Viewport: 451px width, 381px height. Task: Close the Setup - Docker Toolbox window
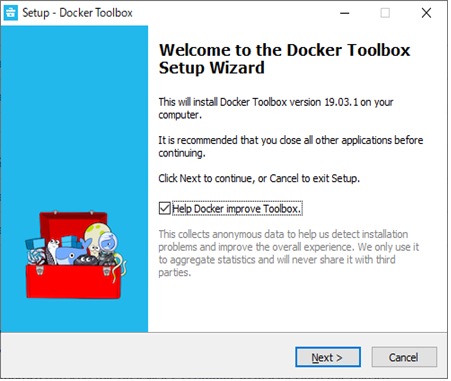coord(426,13)
